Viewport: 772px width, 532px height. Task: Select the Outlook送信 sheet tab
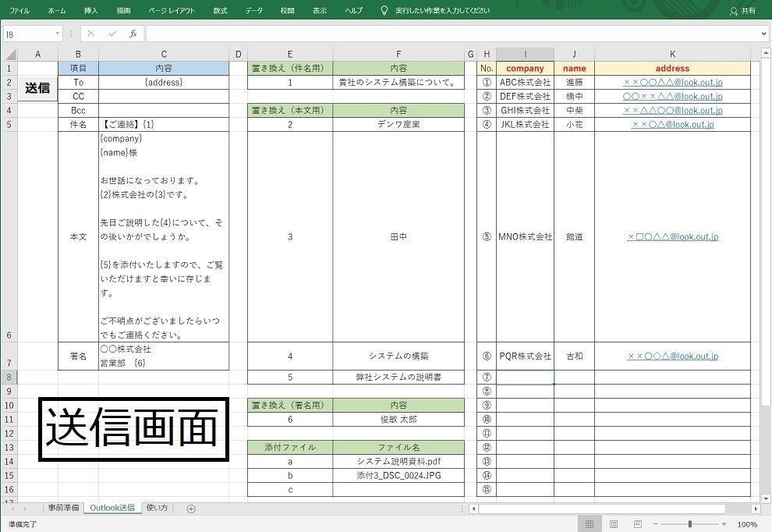tap(112, 508)
